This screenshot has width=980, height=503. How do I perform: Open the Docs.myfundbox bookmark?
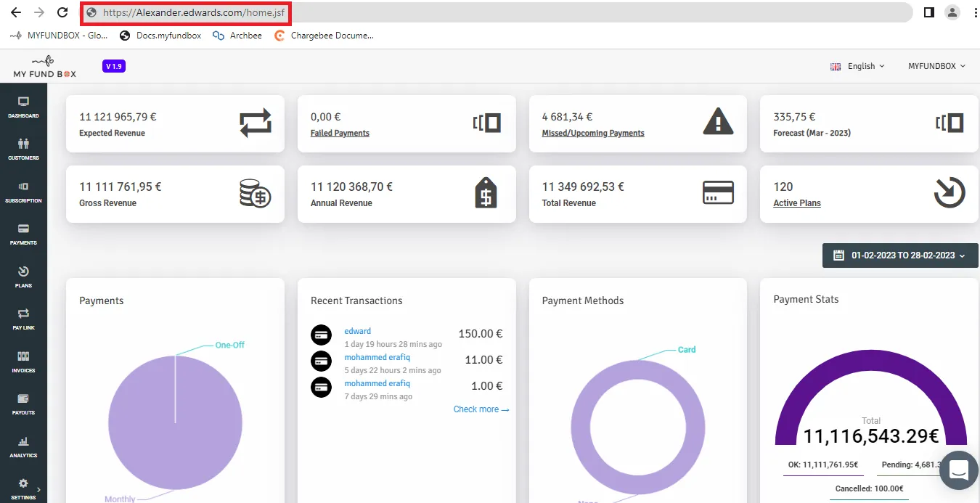pos(160,36)
